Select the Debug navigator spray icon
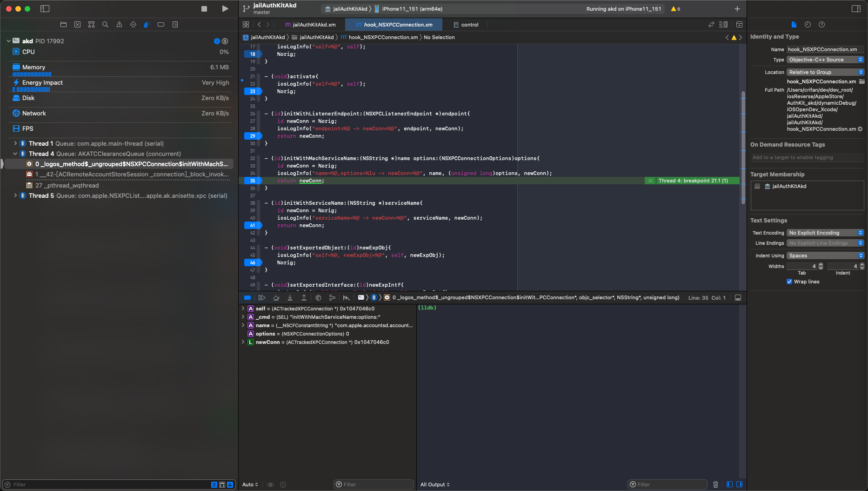The image size is (868, 491). 147,25
